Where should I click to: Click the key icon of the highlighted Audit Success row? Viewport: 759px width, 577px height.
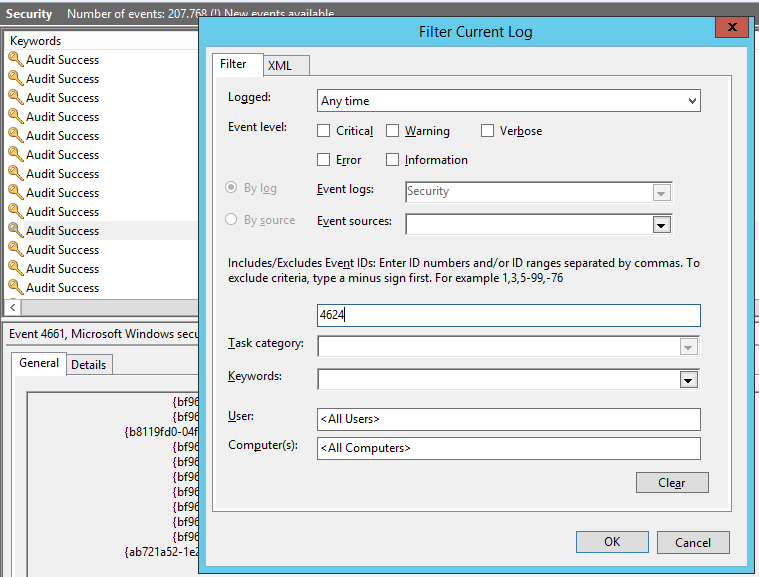point(15,231)
